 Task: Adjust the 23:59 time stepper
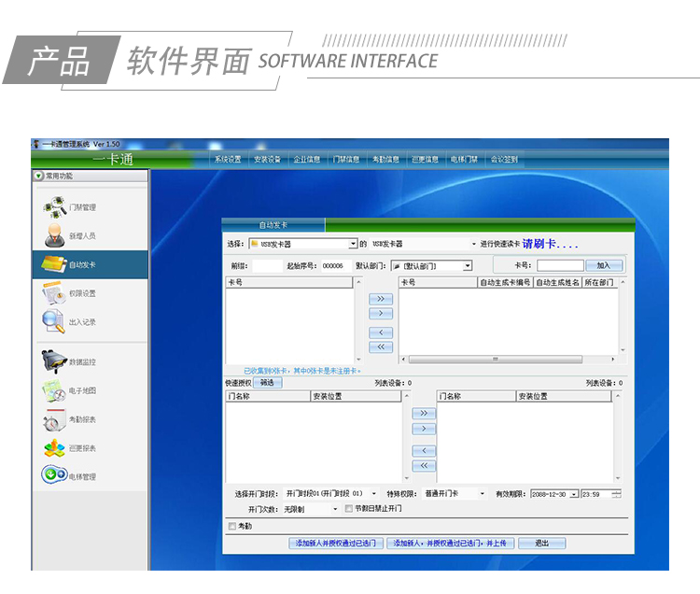(x=617, y=494)
